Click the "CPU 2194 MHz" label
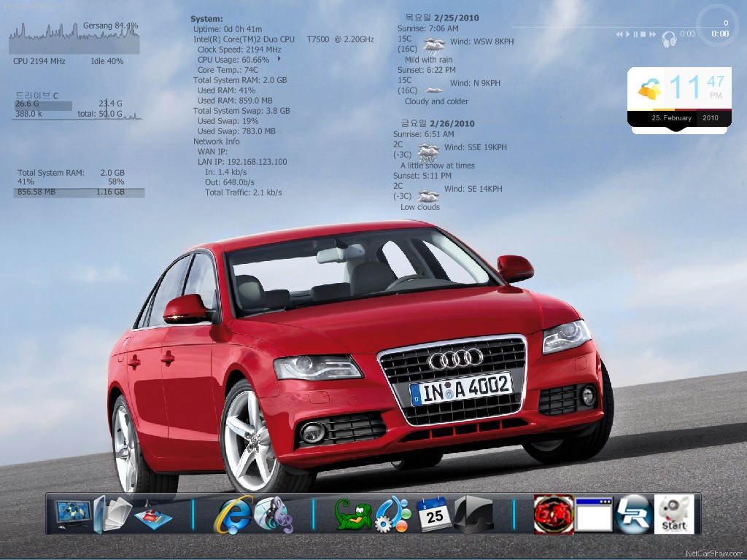 click(x=39, y=61)
